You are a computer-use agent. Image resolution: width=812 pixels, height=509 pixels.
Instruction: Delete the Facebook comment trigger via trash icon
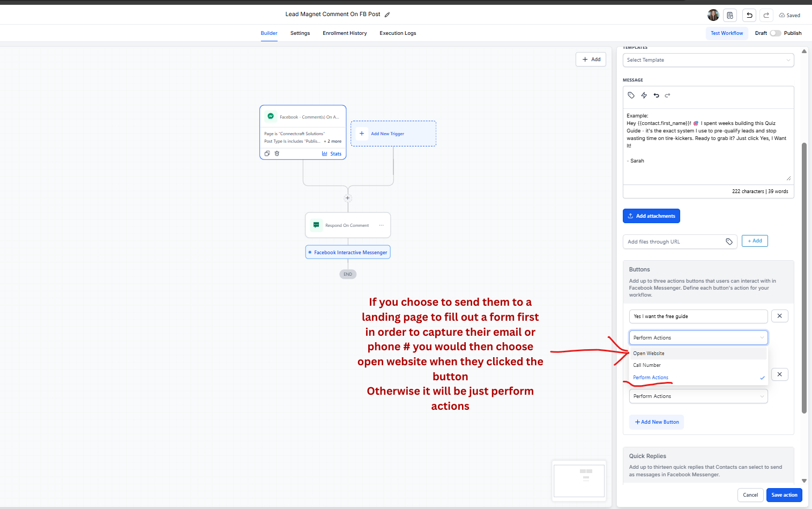(x=277, y=153)
